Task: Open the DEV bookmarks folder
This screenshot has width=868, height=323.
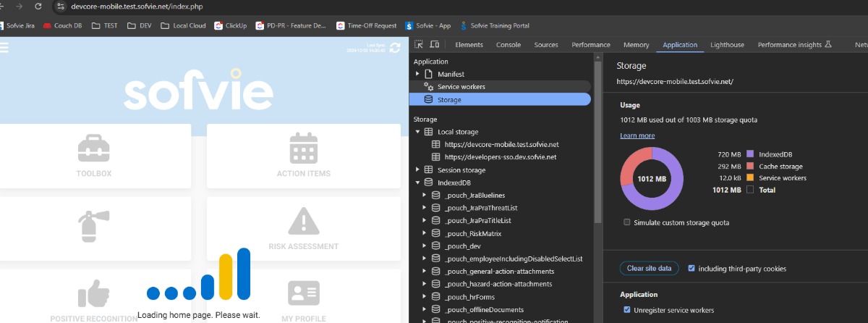Action: (x=140, y=25)
